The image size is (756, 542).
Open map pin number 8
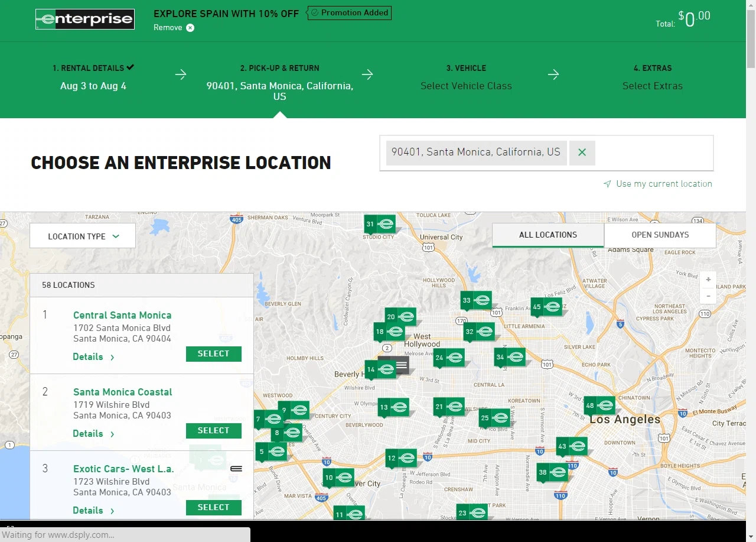[x=286, y=433]
